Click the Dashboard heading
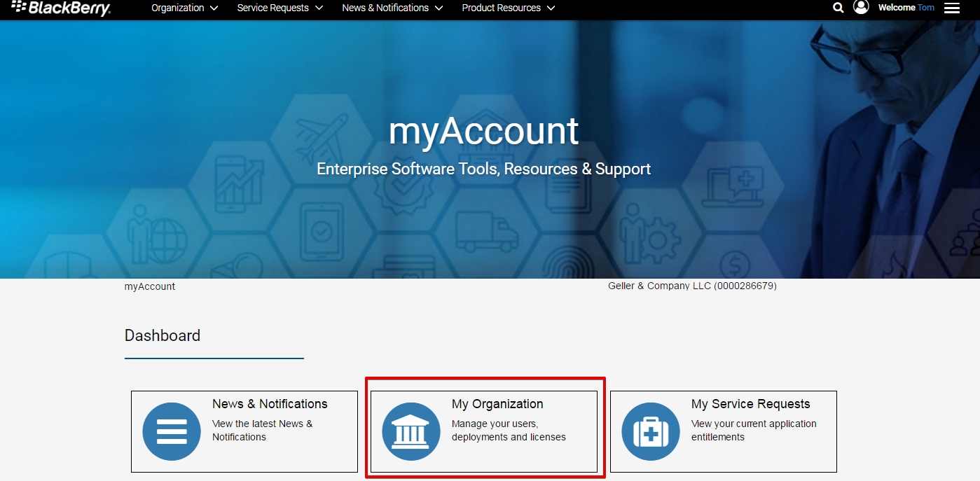The width and height of the screenshot is (980, 481). [163, 335]
